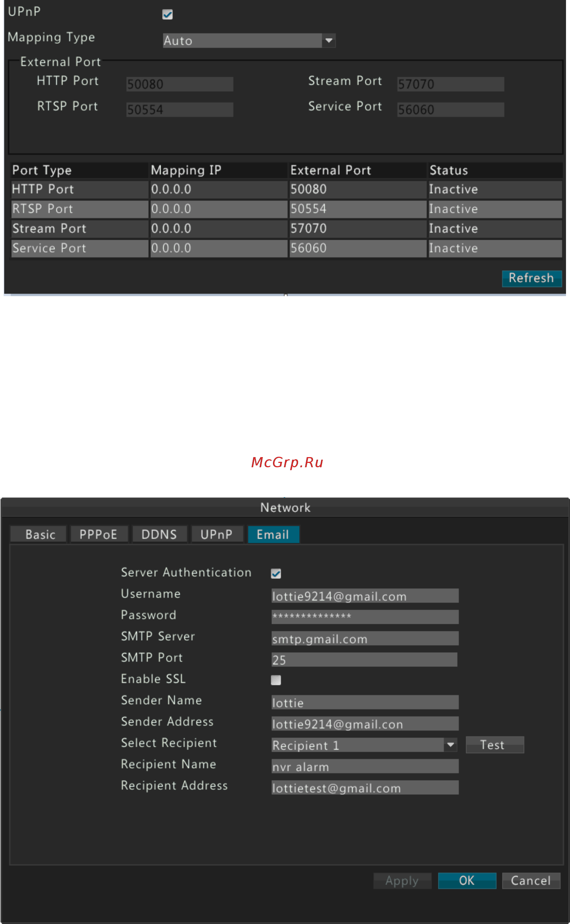
Task: Switch to the UPnP tab
Action: pos(217,534)
